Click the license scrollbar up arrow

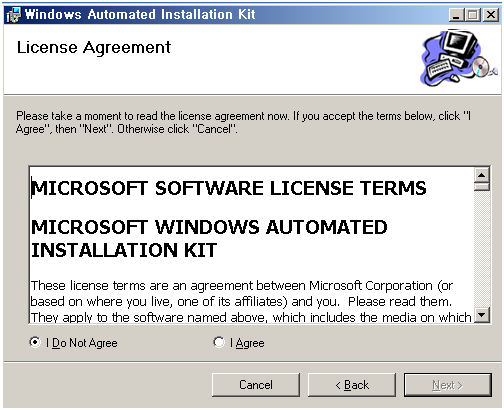click(481, 175)
